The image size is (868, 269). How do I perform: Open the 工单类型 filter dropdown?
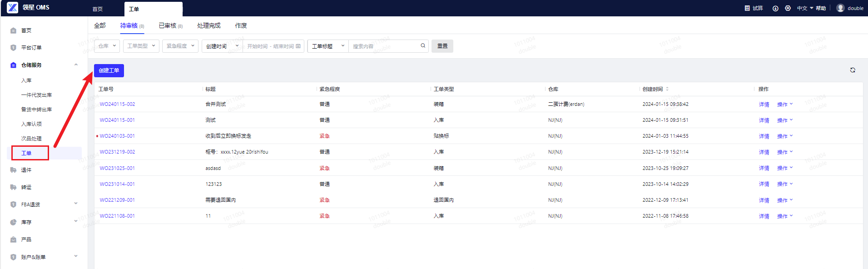pos(141,46)
